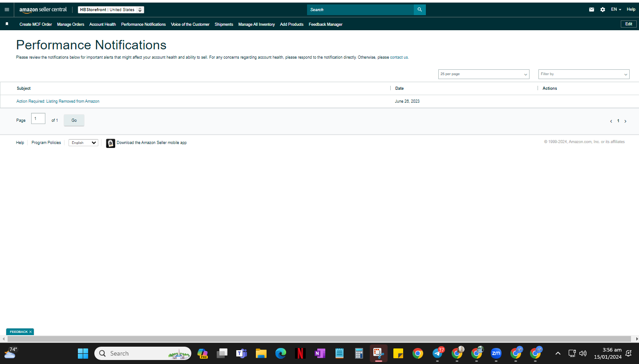Viewport: 639px width, 364px height.
Task: Open the EN language dropdown
Action: tap(616, 9)
